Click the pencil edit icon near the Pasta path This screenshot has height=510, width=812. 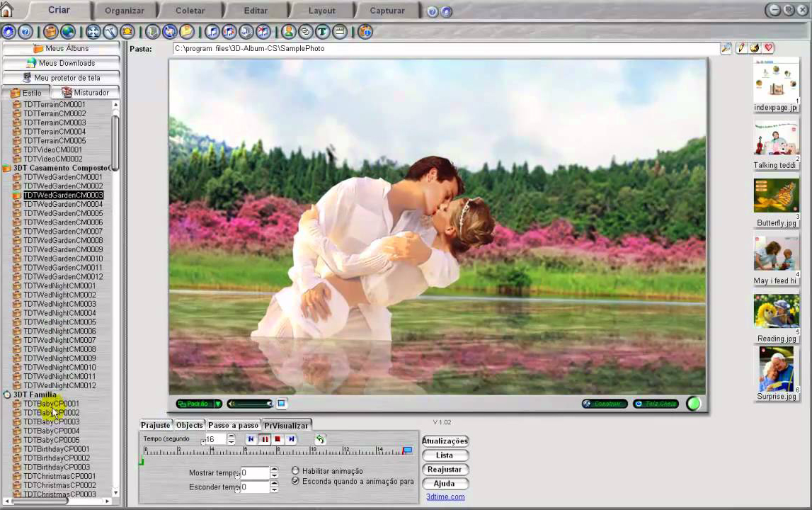pyautogui.click(x=740, y=47)
